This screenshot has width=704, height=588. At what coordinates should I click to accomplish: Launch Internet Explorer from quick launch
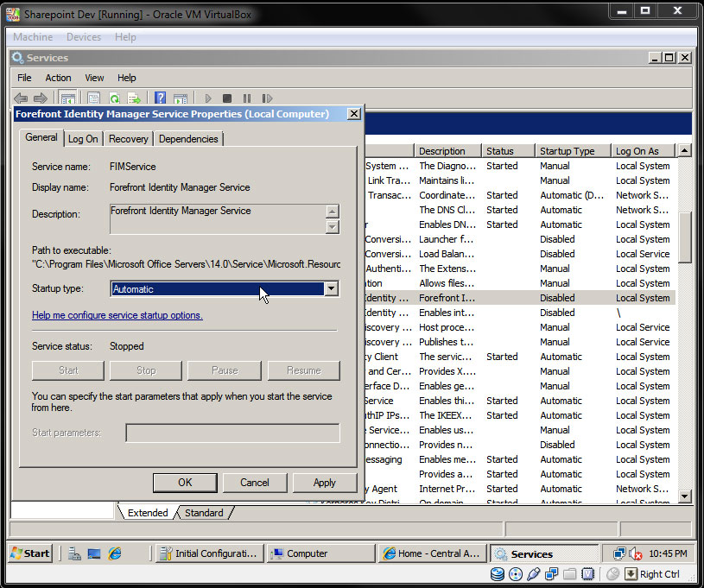coord(115,553)
